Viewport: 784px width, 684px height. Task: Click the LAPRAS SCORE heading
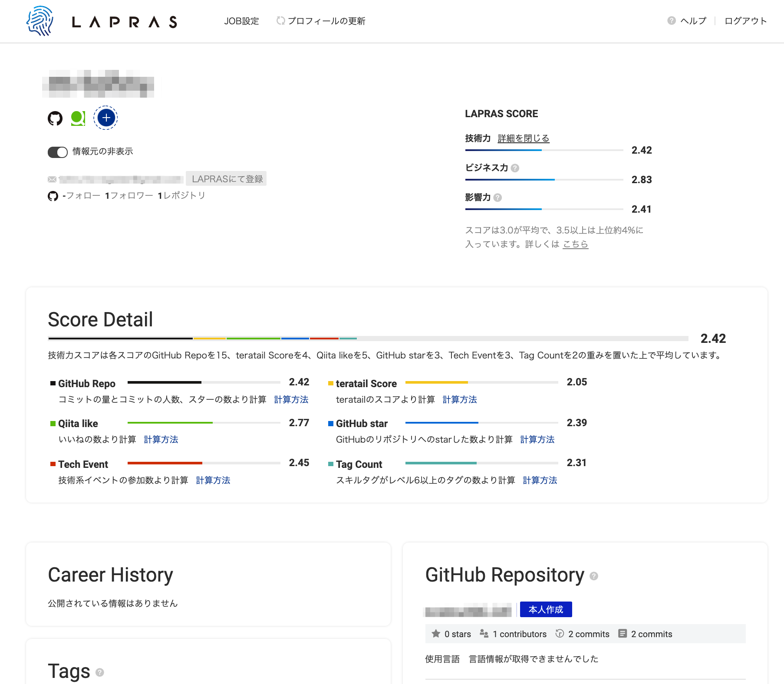click(501, 114)
